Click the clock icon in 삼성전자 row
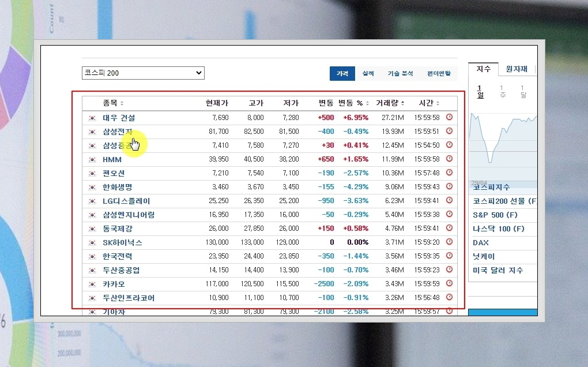588x367 pixels. click(x=449, y=131)
